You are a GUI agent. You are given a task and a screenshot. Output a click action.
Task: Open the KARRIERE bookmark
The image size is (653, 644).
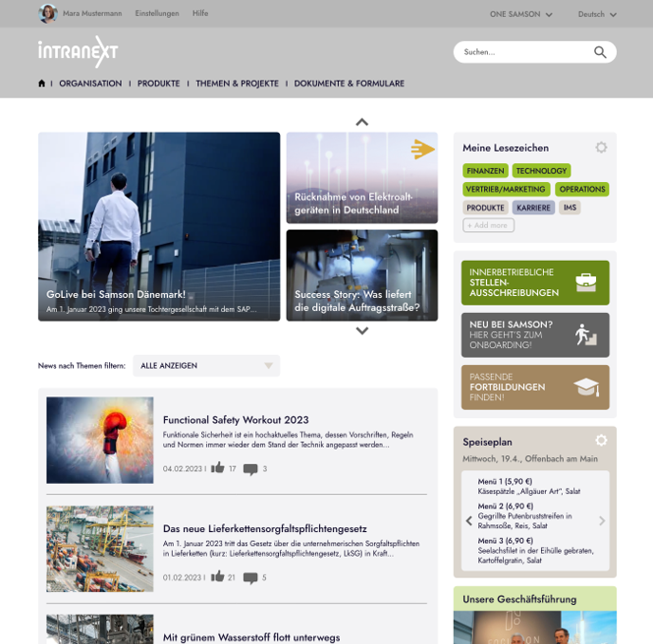point(533,208)
